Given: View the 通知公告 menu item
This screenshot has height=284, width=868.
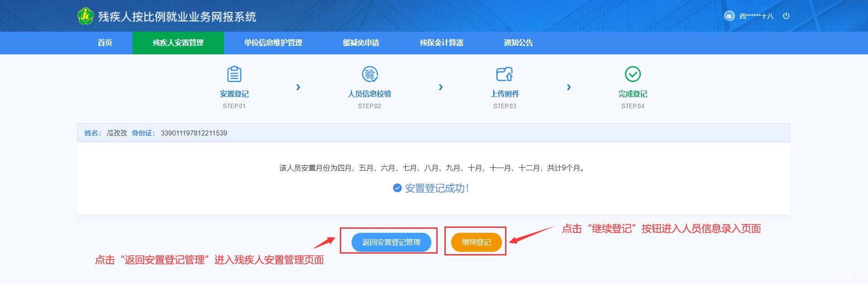Looking at the screenshot, I should pyautogui.click(x=519, y=43).
